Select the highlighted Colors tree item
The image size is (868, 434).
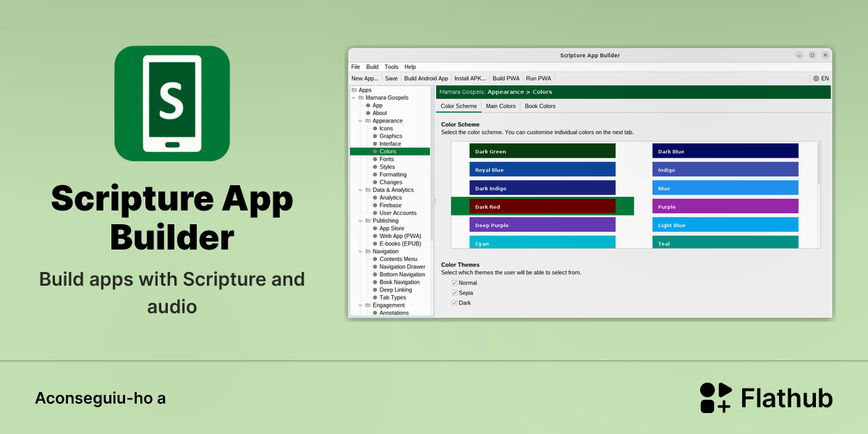[x=390, y=151]
